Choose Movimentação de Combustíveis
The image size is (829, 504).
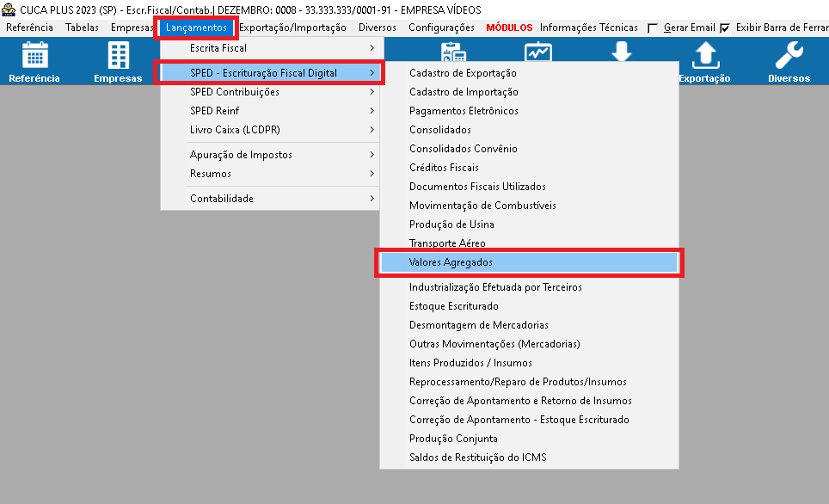pyautogui.click(x=529, y=206)
